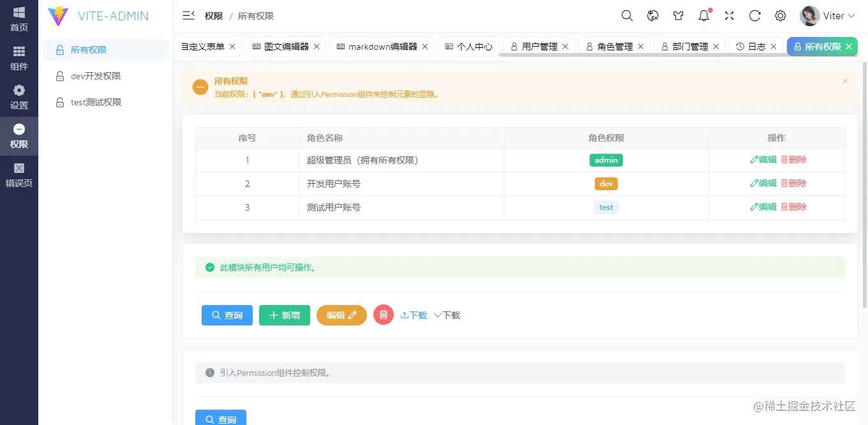The image size is (868, 425).
Task: Open test测试权限 from the sidebar
Action: (97, 102)
